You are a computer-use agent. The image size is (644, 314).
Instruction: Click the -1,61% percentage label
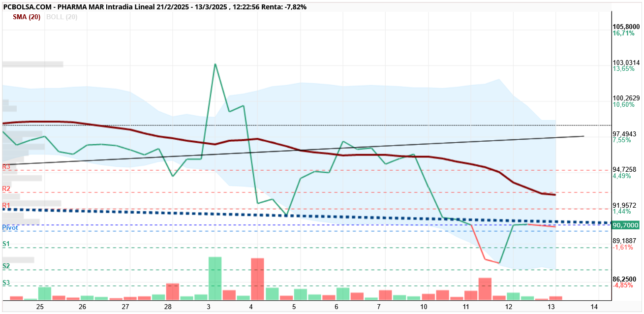tap(623, 248)
